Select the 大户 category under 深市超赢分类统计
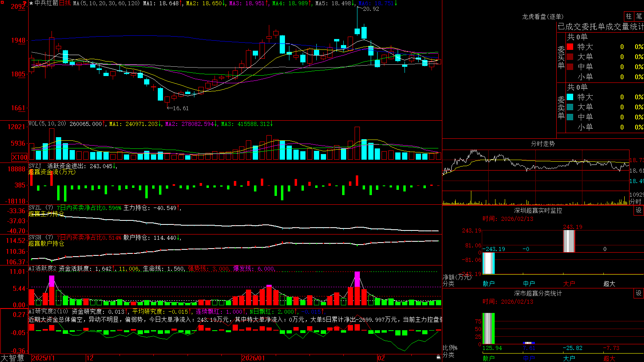 point(569,358)
